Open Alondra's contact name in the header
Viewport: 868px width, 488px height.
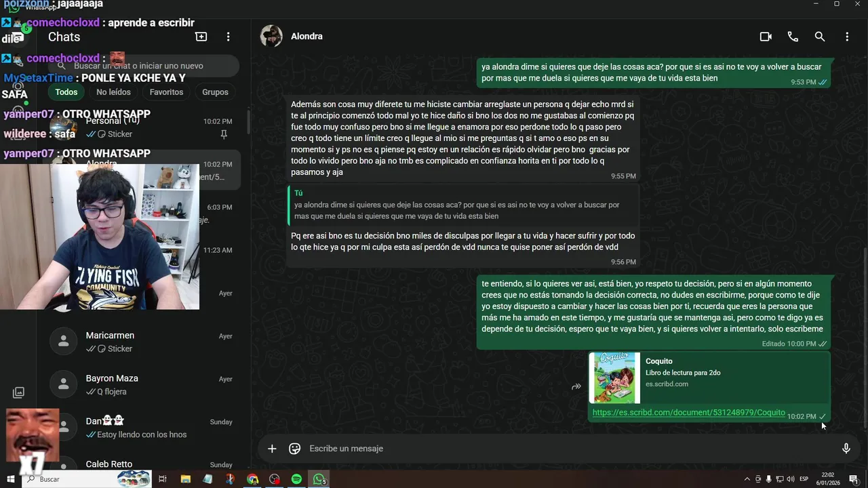[307, 37]
